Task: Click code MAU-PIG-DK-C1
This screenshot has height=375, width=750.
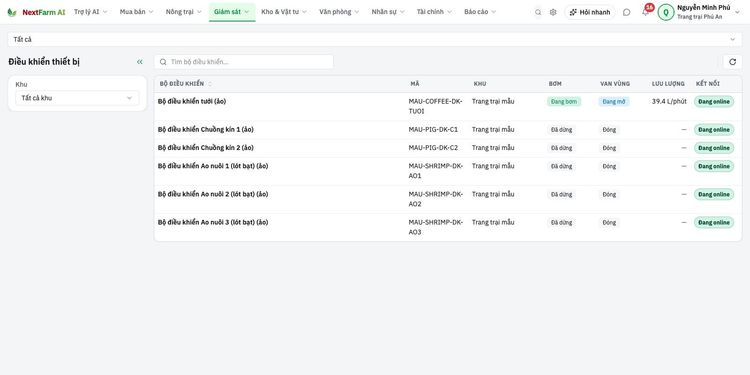Action: [433, 130]
